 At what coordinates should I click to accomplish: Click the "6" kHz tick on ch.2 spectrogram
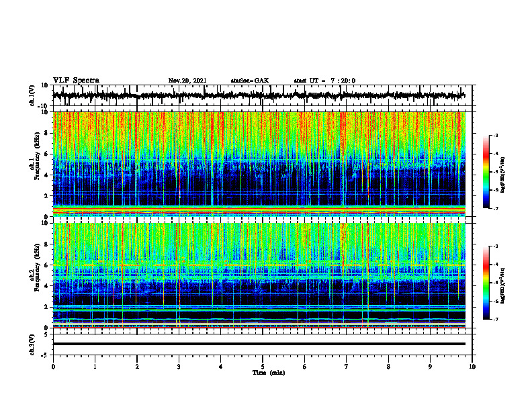pyautogui.click(x=46, y=265)
